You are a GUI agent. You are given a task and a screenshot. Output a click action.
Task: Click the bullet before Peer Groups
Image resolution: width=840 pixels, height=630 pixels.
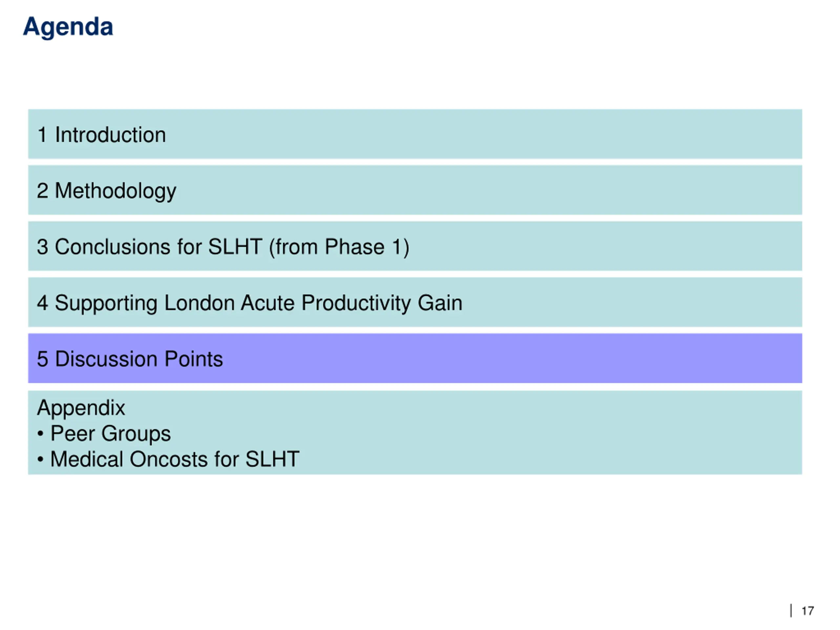pyautogui.click(x=41, y=434)
